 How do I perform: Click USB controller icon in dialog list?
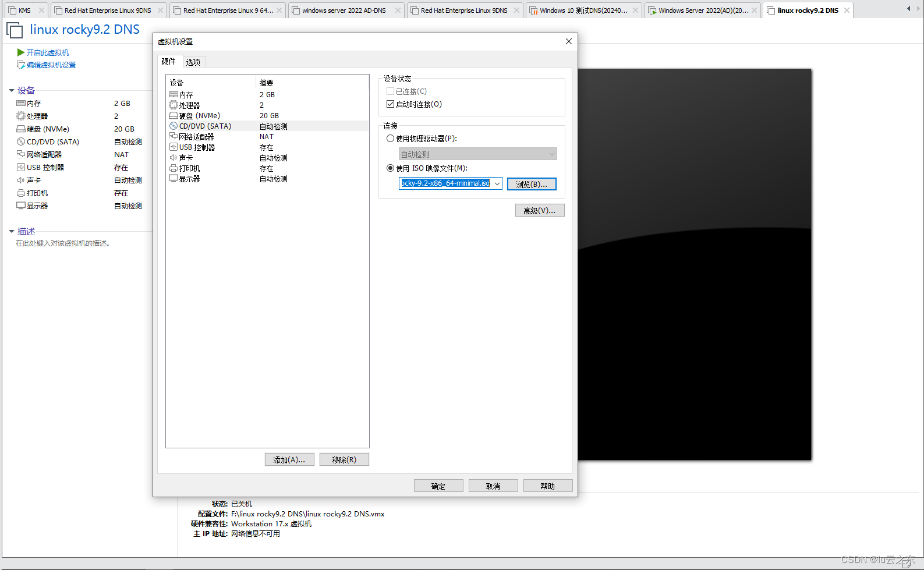[x=173, y=147]
